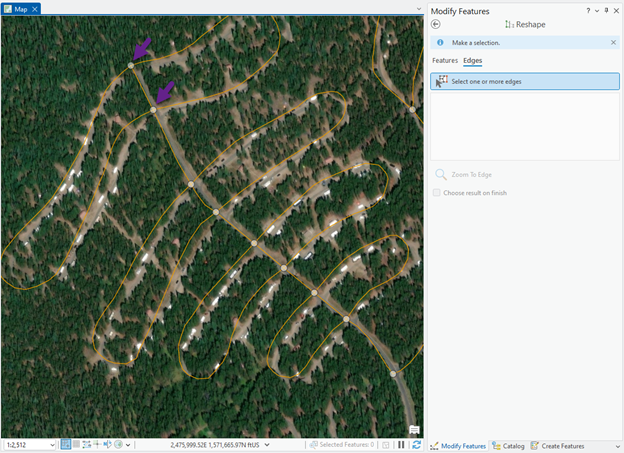Click the vertex on the top-right road line
Screen dimensions: 624x453
[x=412, y=109]
